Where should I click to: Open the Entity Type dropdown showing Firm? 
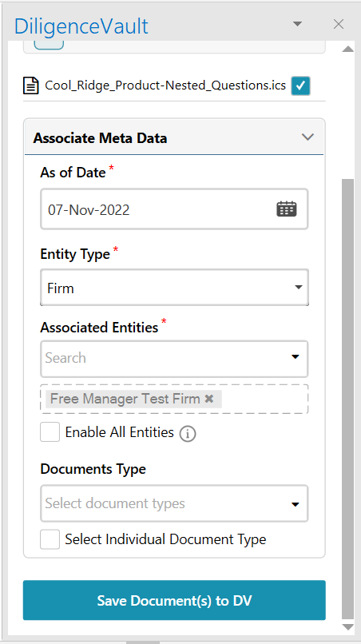click(x=175, y=288)
